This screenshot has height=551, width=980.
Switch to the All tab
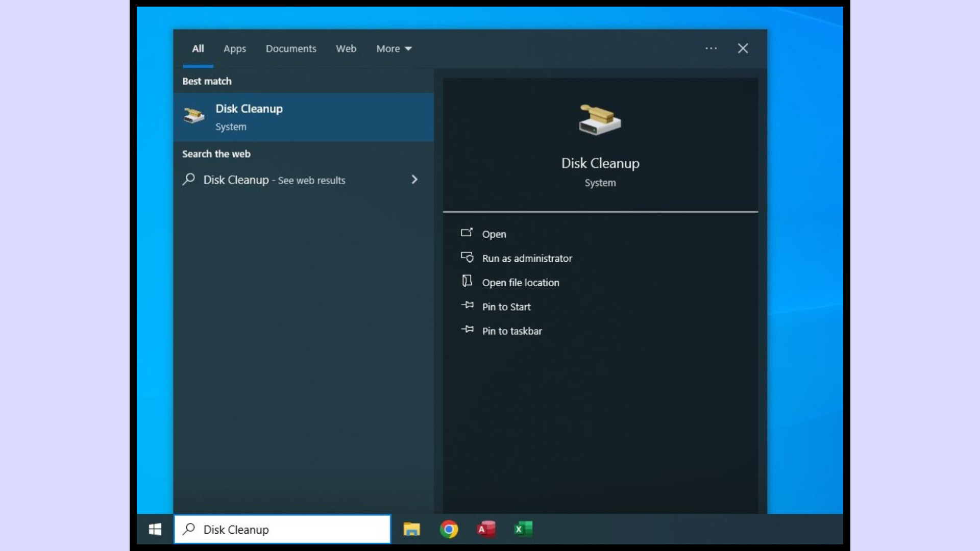[x=198, y=49]
